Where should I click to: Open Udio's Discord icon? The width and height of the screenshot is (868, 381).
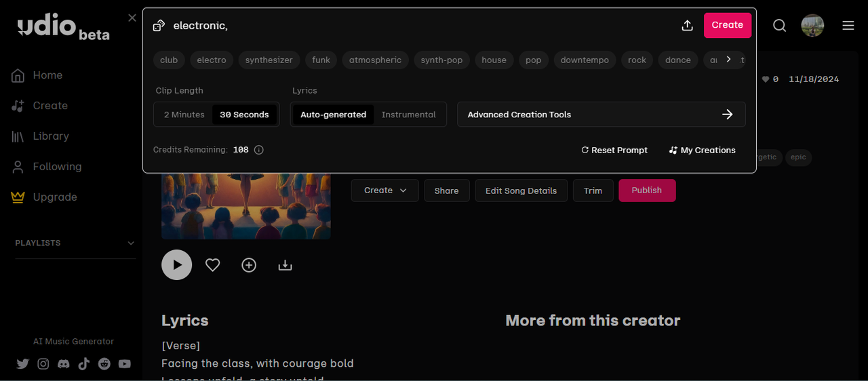pos(63,364)
